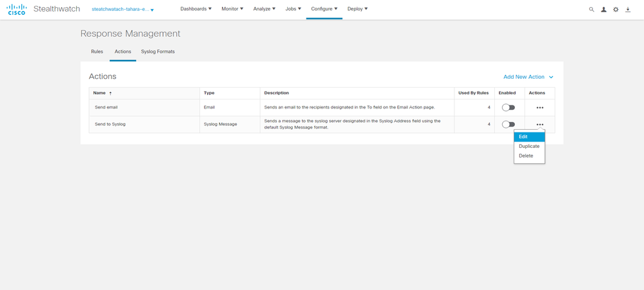Open the three-dot actions menu for Send email
Screen dimensions: 644x290
(540, 108)
